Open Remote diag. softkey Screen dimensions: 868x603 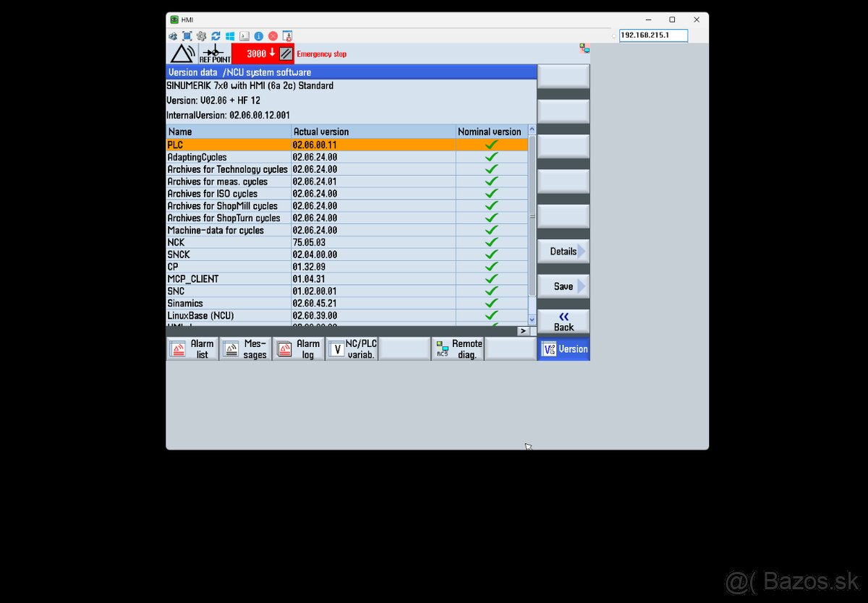pos(457,349)
